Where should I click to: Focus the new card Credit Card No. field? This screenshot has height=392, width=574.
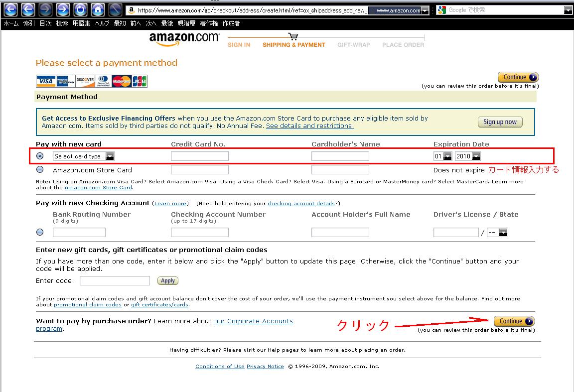coord(199,156)
